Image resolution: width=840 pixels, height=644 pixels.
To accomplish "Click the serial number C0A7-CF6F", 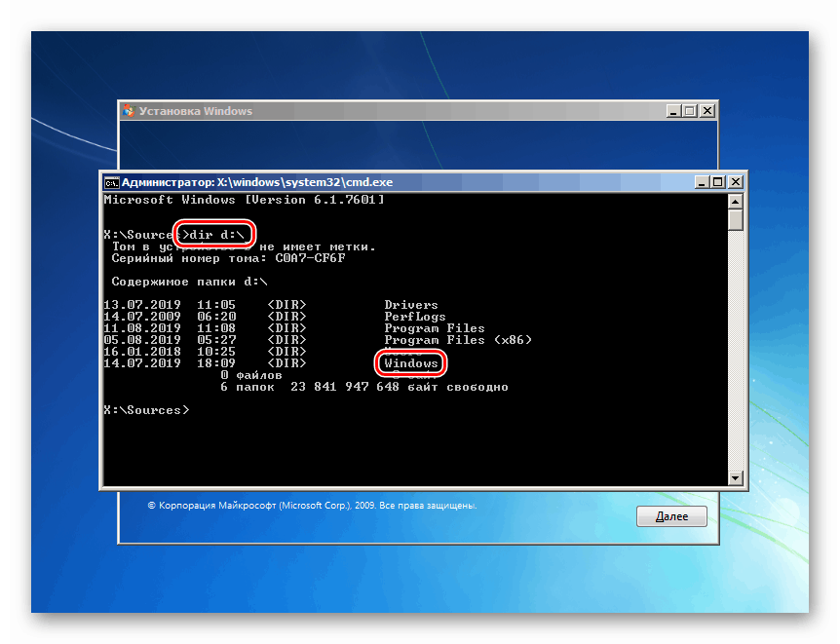I will pyautogui.click(x=310, y=258).
